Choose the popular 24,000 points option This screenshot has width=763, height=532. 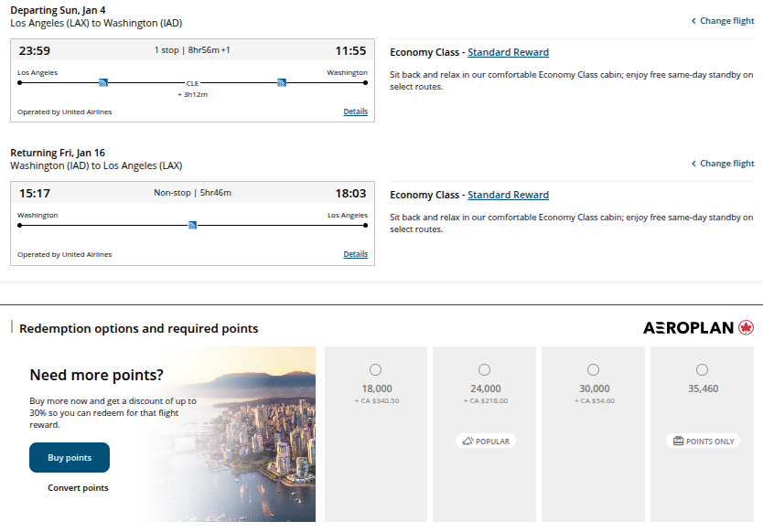pyautogui.click(x=484, y=369)
